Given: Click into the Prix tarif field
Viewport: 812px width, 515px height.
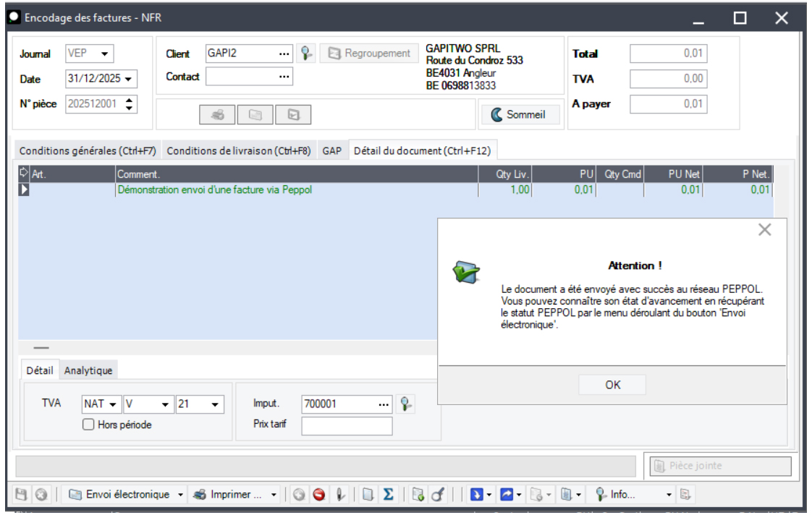Looking at the screenshot, I should (x=347, y=425).
